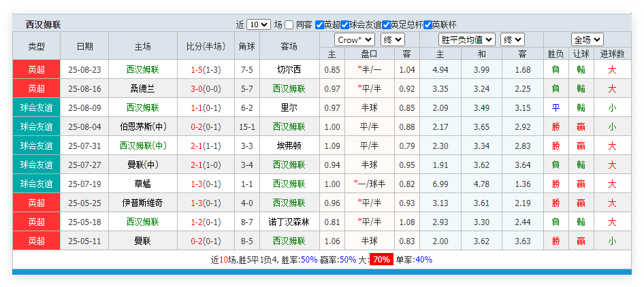Open the 1-5(1-3) match score
The width and height of the screenshot is (644, 287).
click(205, 69)
